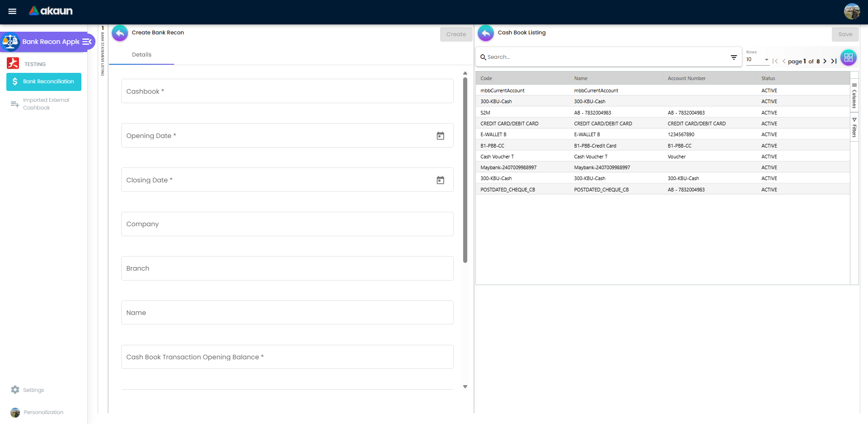Open the Rows per page dropdown
The image size is (868, 424).
tap(757, 59)
